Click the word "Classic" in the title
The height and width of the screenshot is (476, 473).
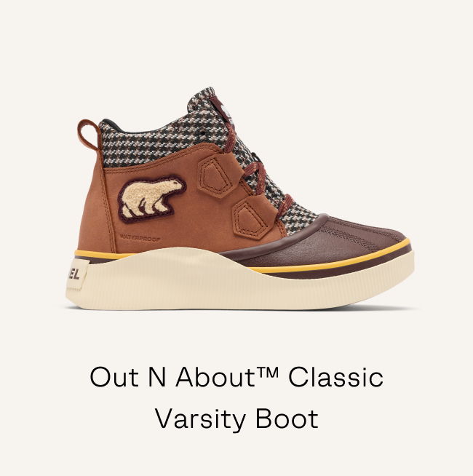click(x=335, y=377)
